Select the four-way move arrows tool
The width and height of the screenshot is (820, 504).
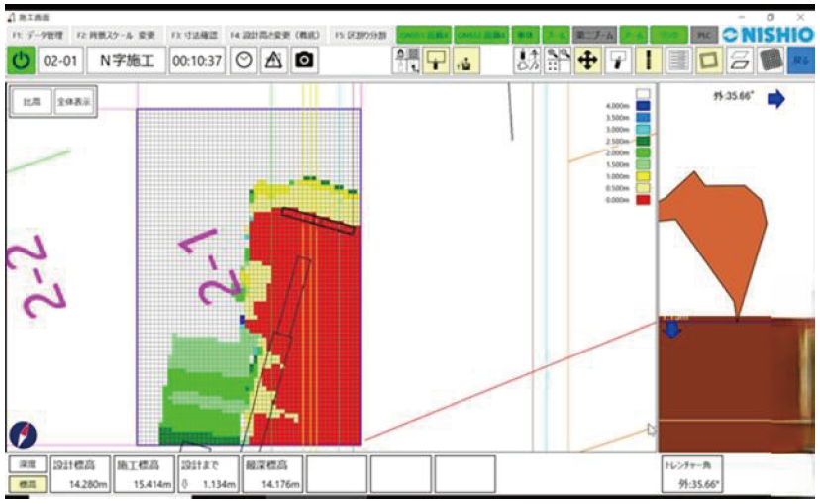click(588, 60)
